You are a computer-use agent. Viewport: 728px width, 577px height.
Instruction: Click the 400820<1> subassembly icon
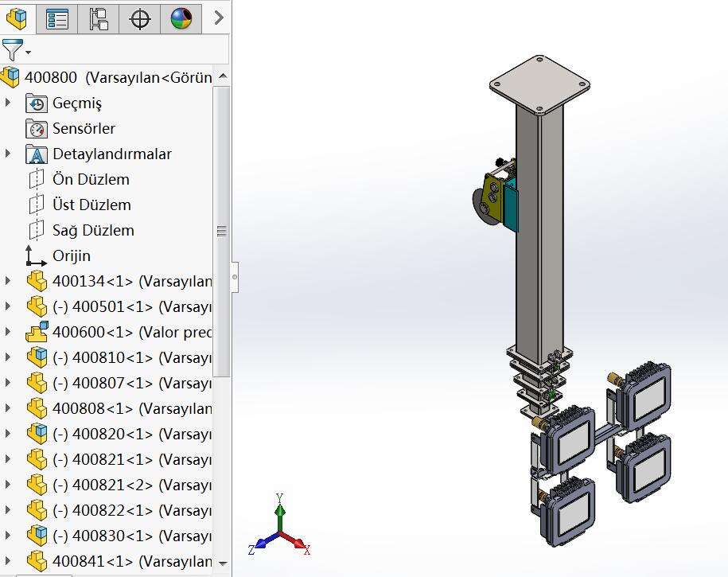[x=37, y=434]
